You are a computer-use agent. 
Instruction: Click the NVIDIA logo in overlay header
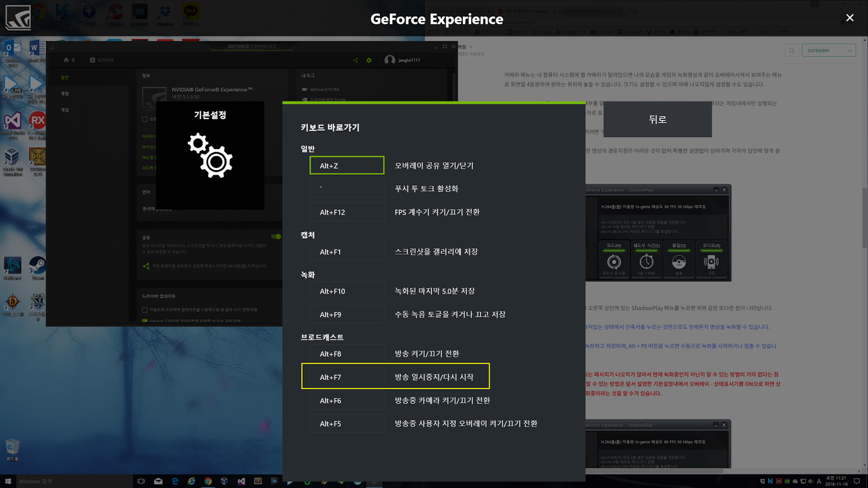(x=18, y=18)
